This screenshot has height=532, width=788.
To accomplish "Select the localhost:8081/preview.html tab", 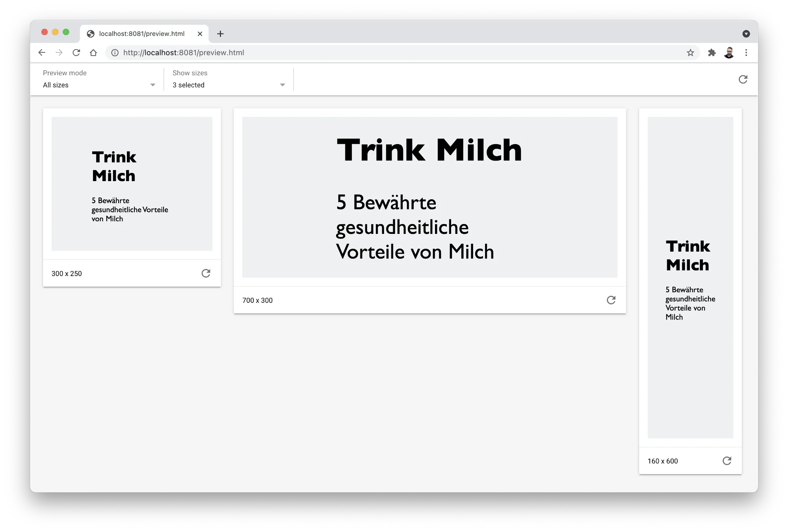I will tap(141, 34).
